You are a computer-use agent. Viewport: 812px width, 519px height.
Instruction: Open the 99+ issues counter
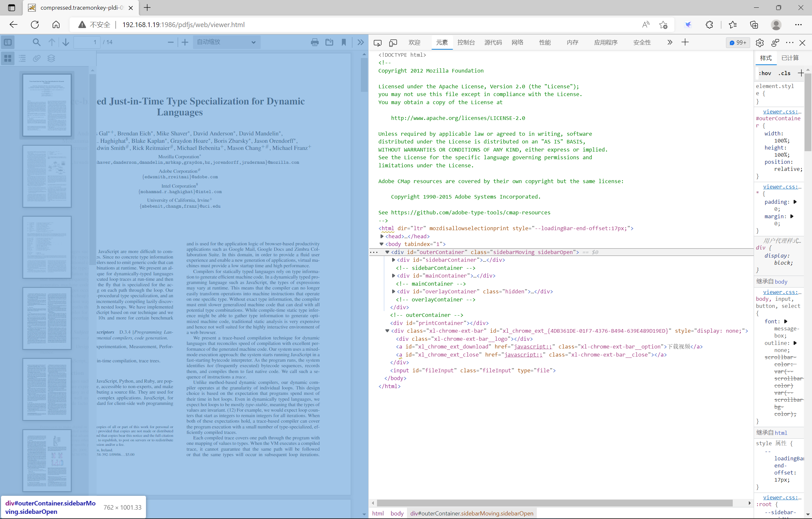pos(738,43)
